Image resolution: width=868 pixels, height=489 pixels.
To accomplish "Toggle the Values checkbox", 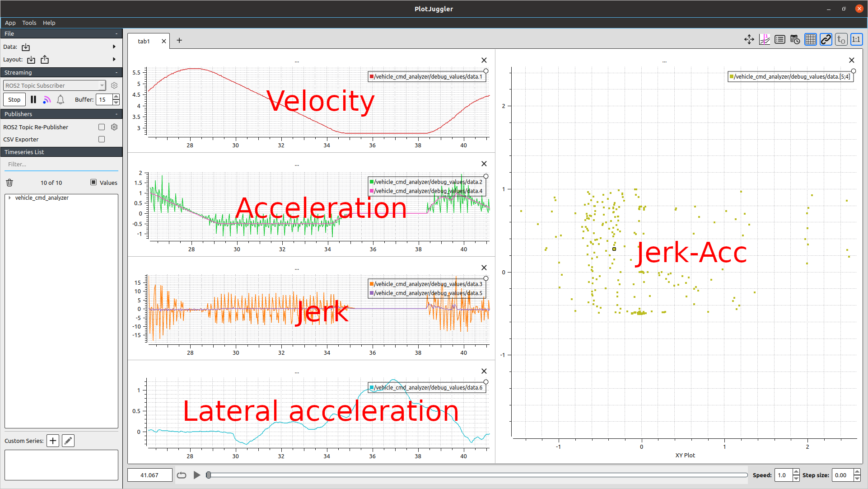I will pyautogui.click(x=93, y=182).
